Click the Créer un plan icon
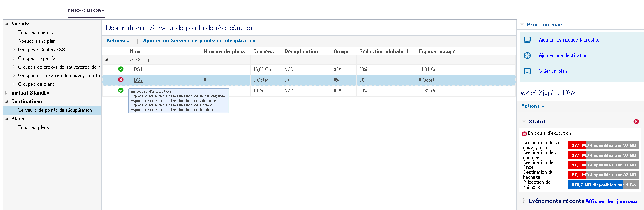644x210 pixels. pyautogui.click(x=527, y=71)
